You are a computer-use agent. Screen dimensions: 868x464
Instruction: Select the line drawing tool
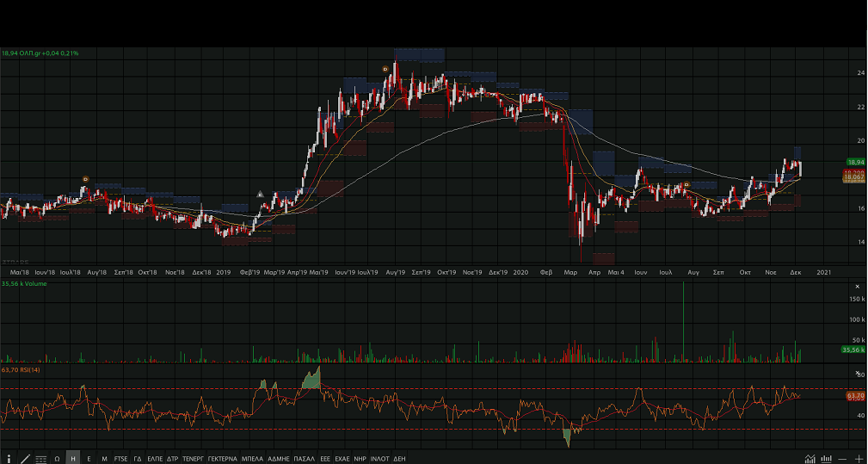point(25,459)
